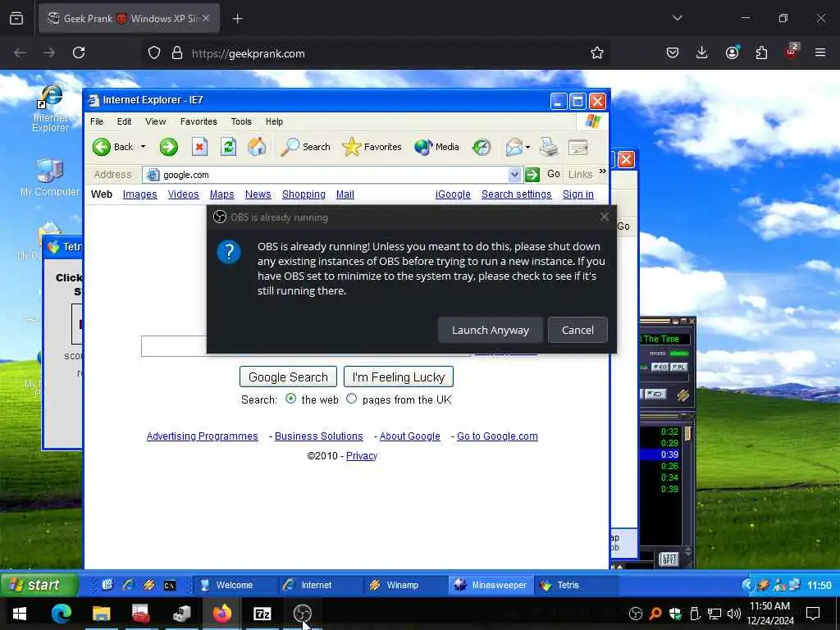Click the Search magnifier in IE7 toolbar
The width and height of the screenshot is (840, 630).
click(x=290, y=147)
